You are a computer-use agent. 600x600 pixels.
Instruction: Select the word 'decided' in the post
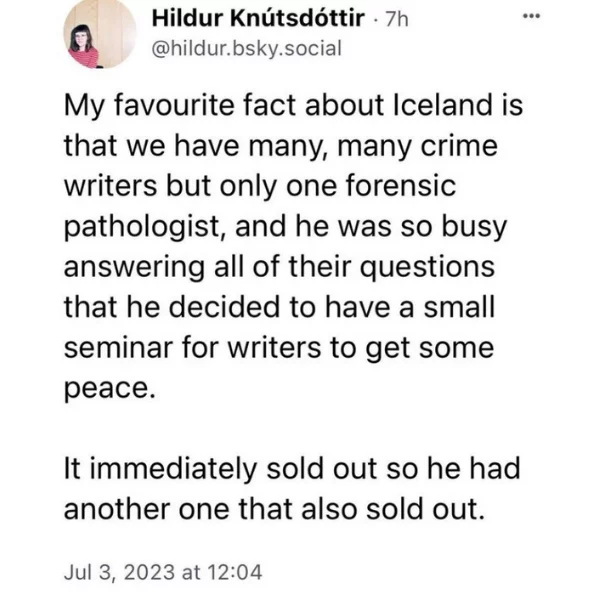(x=224, y=307)
